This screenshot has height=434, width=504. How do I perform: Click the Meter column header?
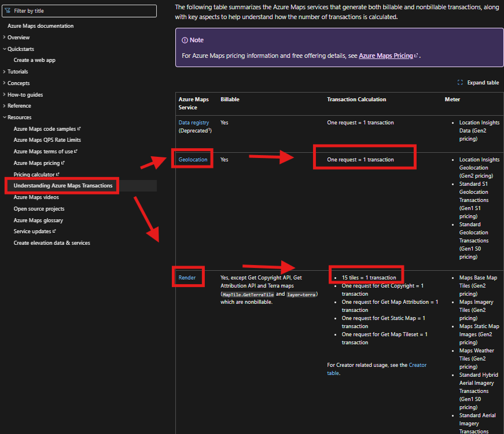click(453, 100)
